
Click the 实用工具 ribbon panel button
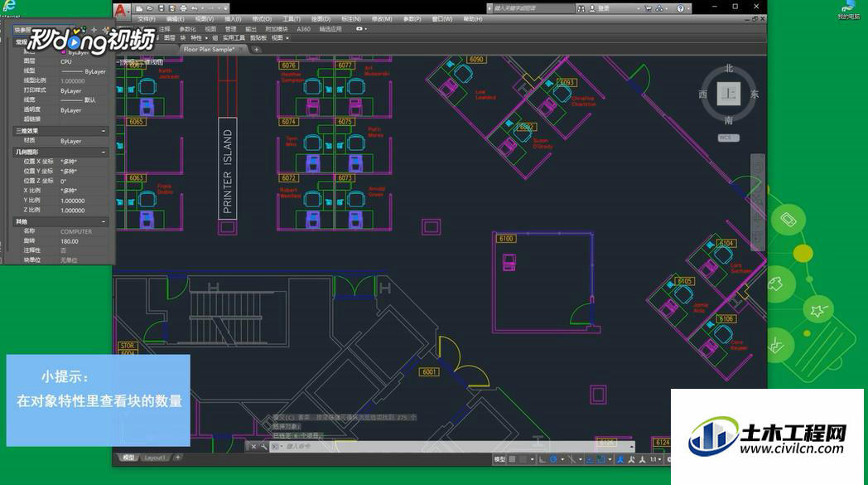click(x=234, y=37)
